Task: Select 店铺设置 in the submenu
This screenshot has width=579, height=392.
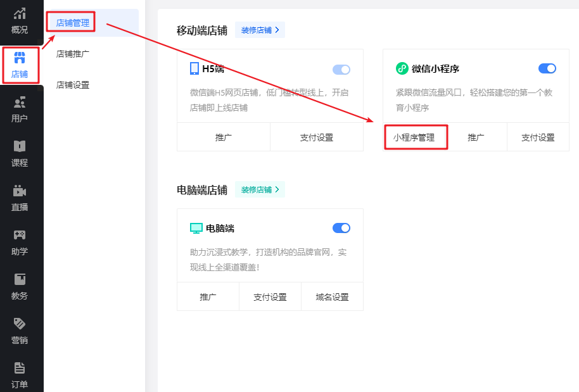Action: click(x=73, y=85)
